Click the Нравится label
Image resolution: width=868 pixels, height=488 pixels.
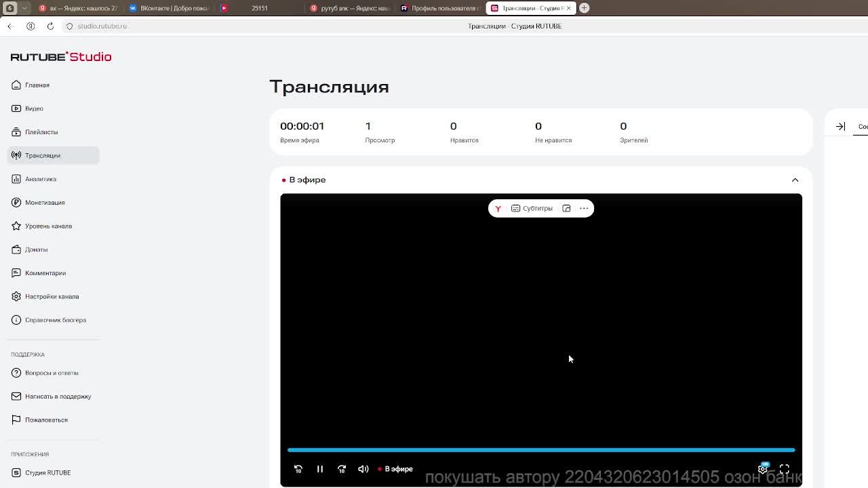(x=465, y=140)
